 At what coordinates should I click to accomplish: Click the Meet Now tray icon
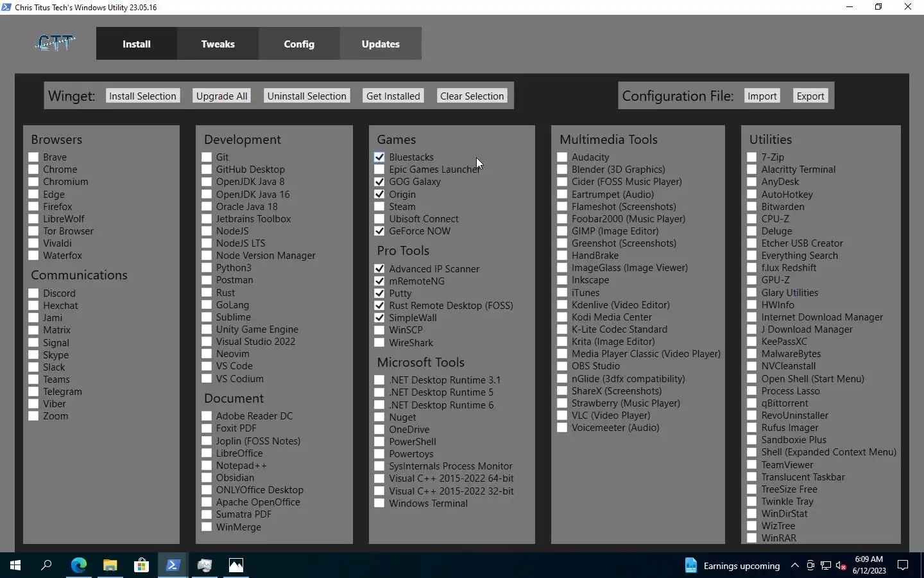tap(810, 566)
